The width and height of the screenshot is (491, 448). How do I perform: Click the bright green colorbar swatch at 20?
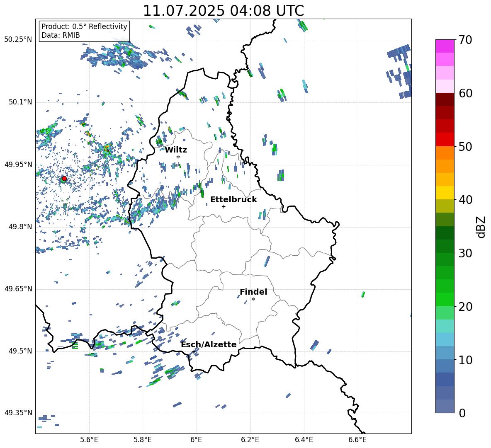445,299
